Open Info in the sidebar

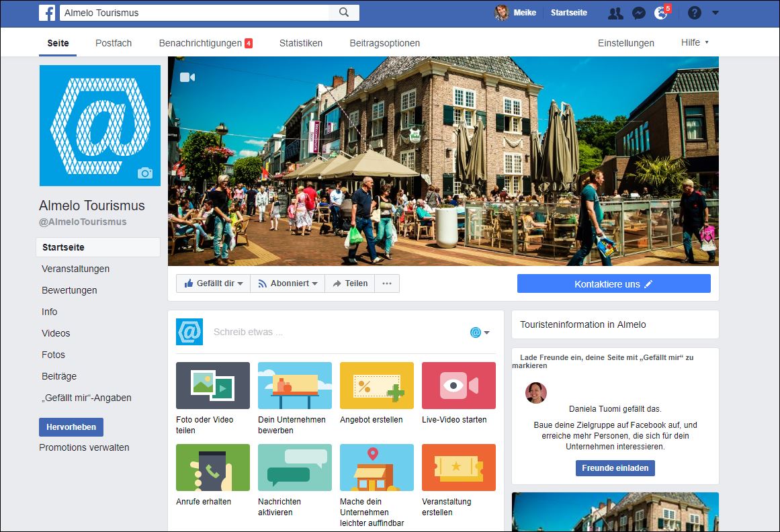pyautogui.click(x=49, y=312)
